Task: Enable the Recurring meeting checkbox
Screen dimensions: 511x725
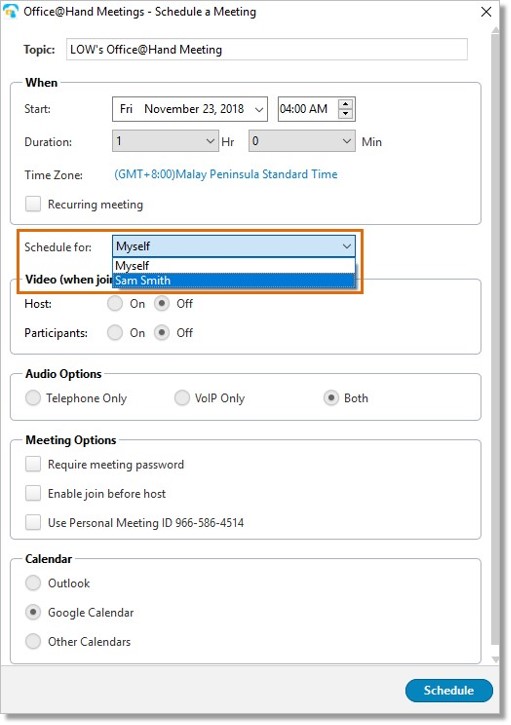Action: (x=33, y=204)
